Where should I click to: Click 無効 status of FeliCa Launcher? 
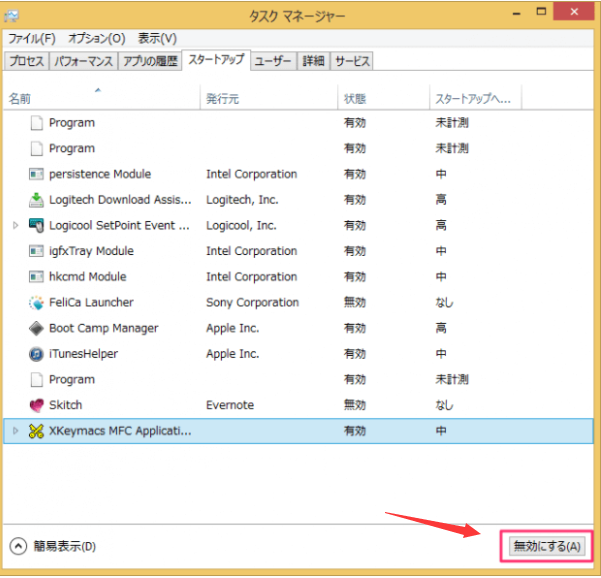(x=355, y=303)
